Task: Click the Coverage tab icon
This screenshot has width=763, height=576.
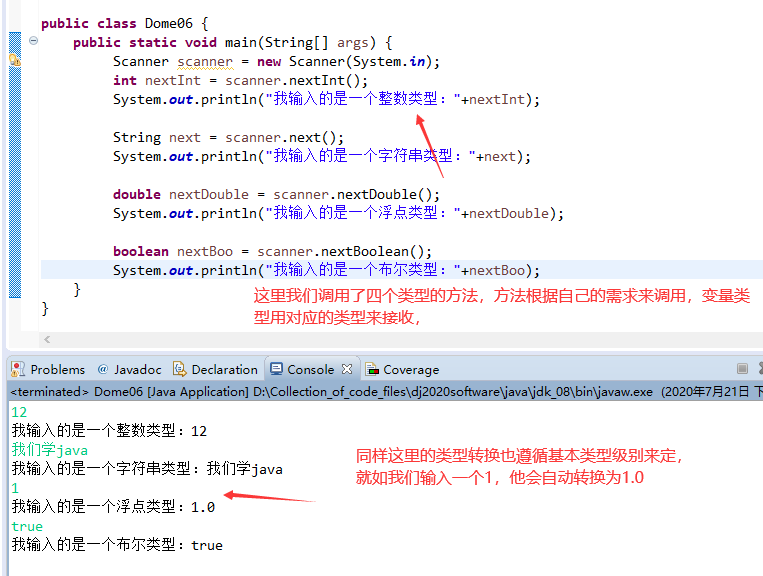Action: coord(372,370)
